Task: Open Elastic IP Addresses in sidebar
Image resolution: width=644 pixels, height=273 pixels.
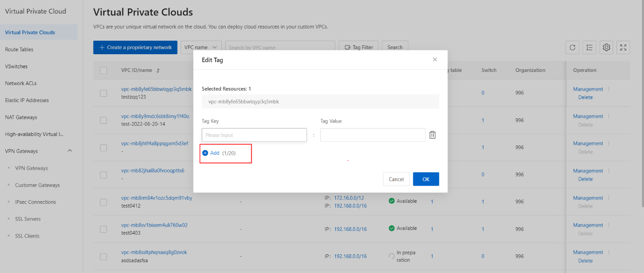Action: point(27,100)
